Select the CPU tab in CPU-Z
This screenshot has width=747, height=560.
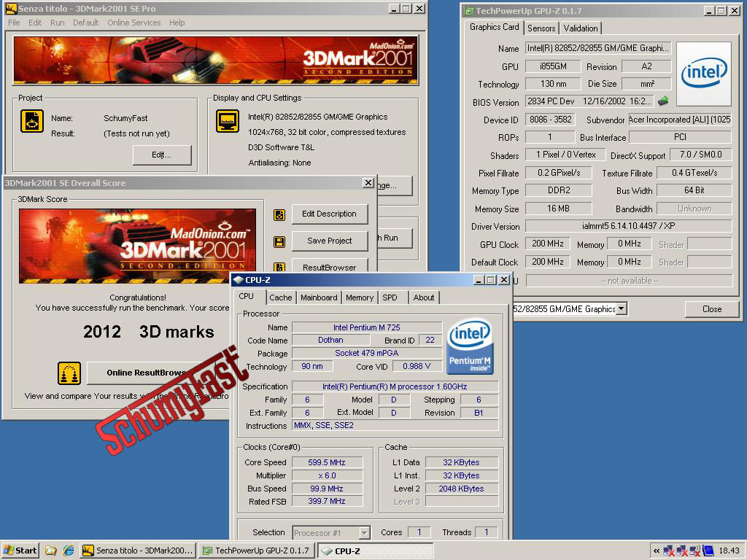click(247, 296)
